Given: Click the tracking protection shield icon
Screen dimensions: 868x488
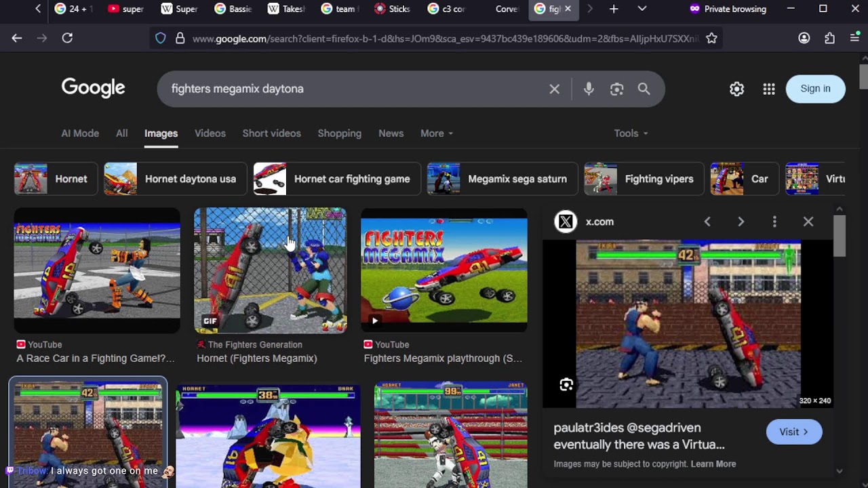Looking at the screenshot, I should click(160, 39).
